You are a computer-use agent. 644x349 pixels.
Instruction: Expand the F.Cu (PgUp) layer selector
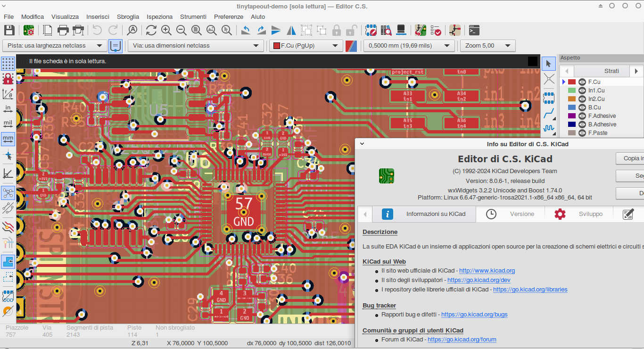[x=305, y=46]
